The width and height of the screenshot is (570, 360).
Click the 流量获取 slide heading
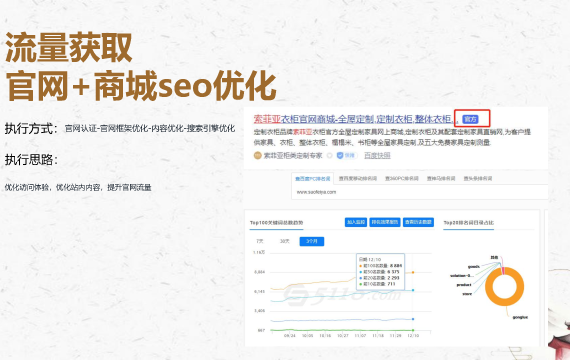[69, 47]
